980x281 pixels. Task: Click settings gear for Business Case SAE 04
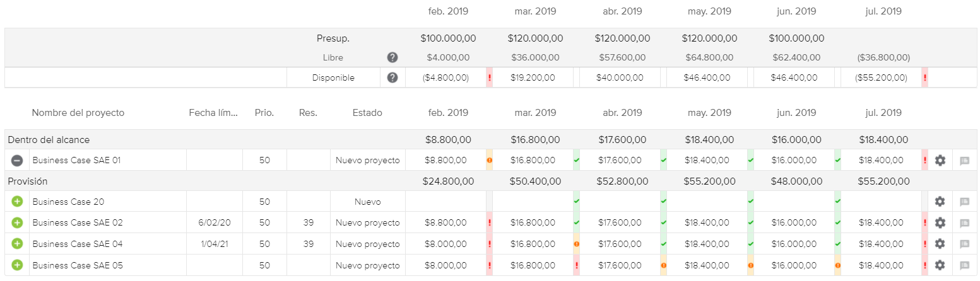(x=940, y=244)
